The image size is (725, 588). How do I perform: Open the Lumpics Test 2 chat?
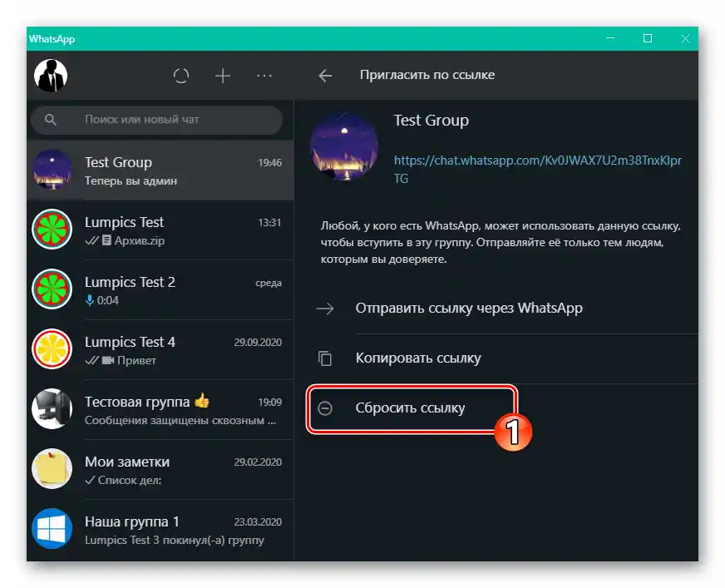(x=160, y=290)
